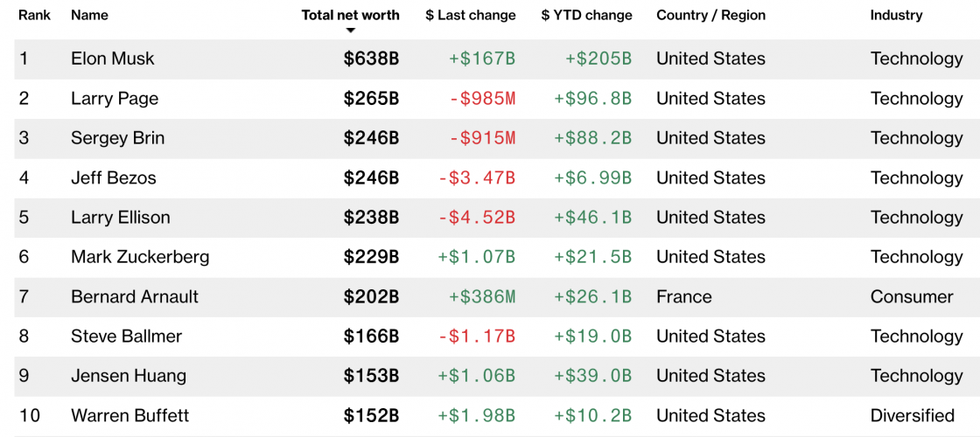Open Jeff Bezos entry
Screen dimensions: 980x437
pyautogui.click(x=114, y=178)
